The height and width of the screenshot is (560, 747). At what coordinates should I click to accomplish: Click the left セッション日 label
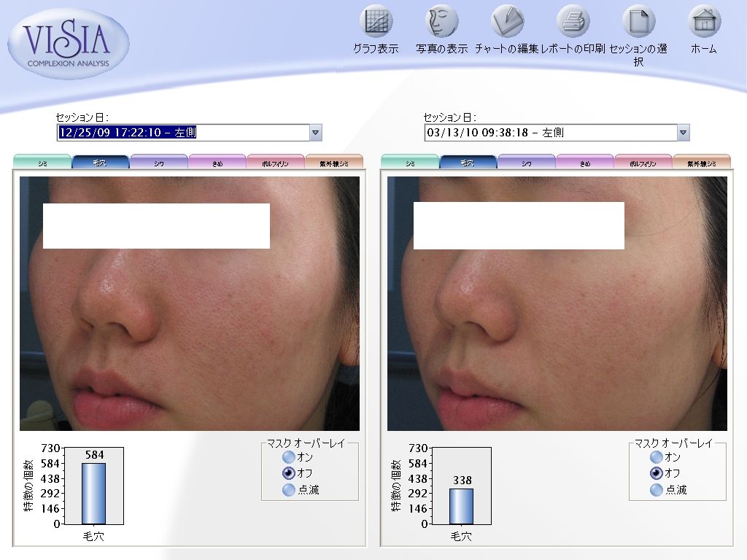pyautogui.click(x=82, y=117)
